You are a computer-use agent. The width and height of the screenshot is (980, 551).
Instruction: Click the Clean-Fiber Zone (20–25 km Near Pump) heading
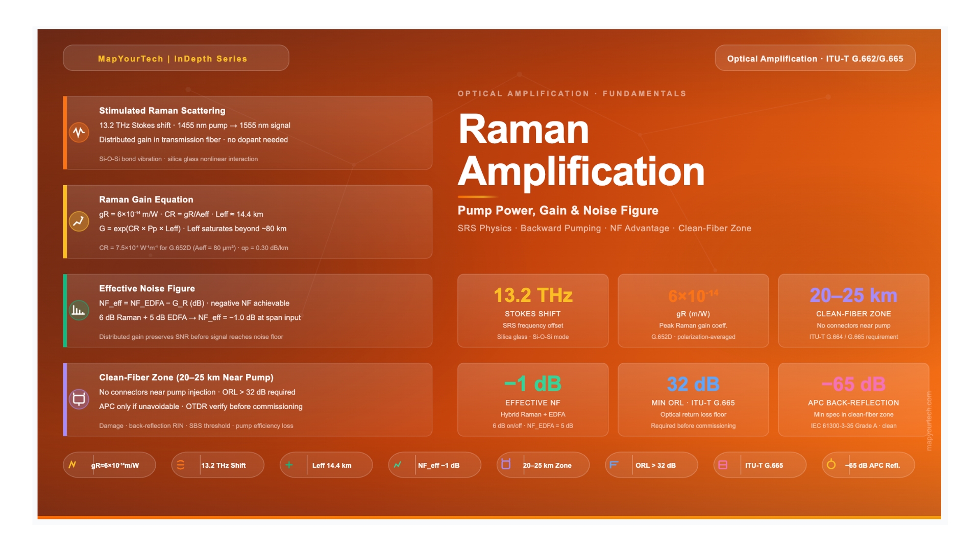186,378
